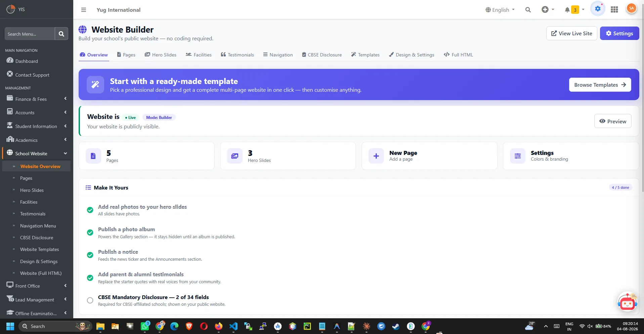
Task: Click the purple Settings button
Action: click(619, 33)
